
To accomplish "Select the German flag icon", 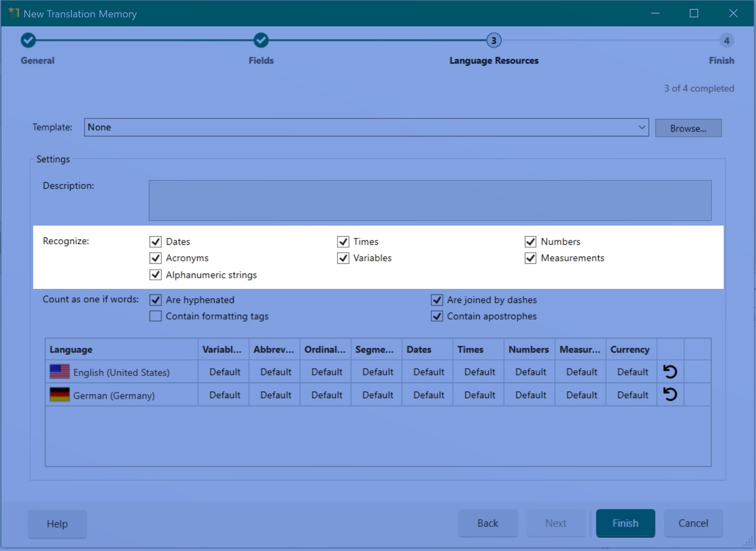I will click(59, 395).
